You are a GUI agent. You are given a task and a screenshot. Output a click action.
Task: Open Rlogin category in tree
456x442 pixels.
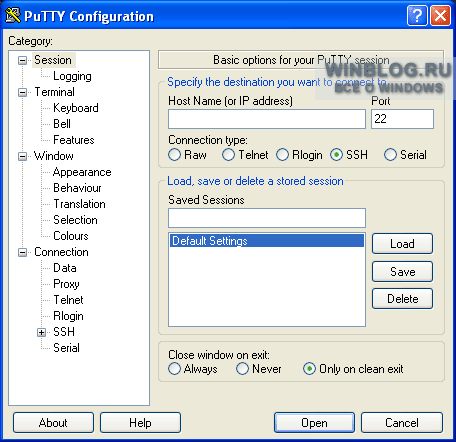[x=68, y=316]
